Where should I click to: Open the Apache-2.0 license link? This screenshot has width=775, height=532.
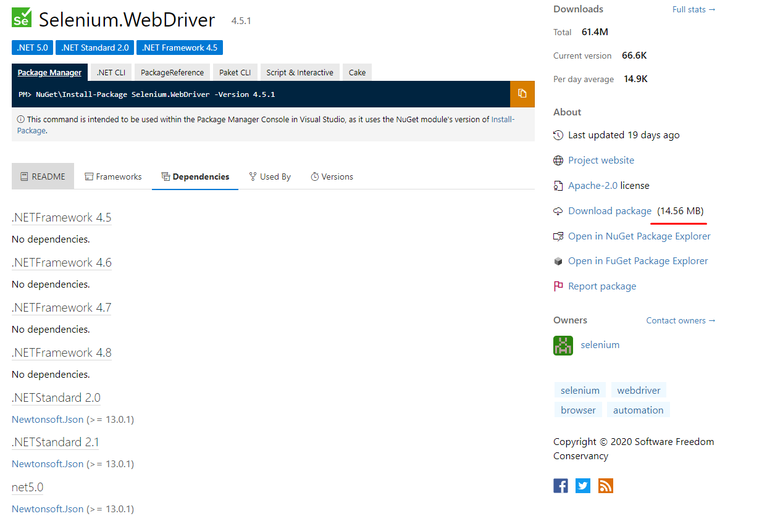593,186
